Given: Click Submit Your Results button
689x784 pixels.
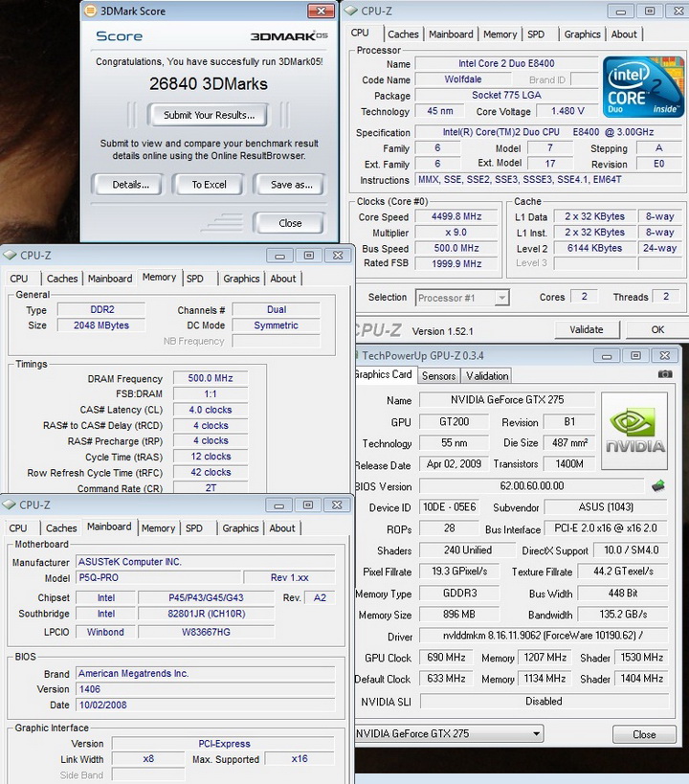Looking at the screenshot, I should pos(209,115).
